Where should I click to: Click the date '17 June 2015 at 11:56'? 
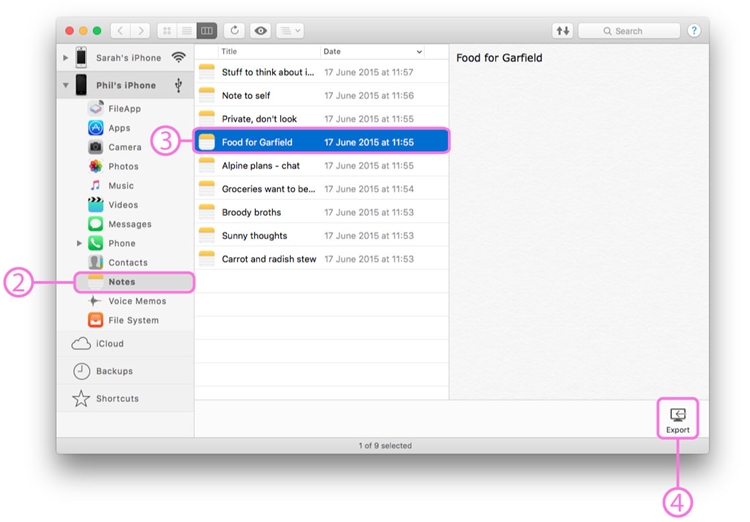(369, 96)
